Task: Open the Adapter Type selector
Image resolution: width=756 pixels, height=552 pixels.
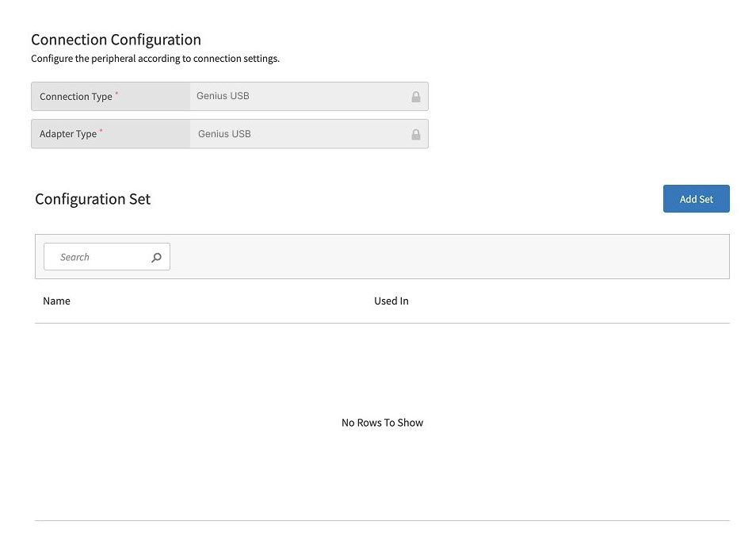Action: pos(309,133)
